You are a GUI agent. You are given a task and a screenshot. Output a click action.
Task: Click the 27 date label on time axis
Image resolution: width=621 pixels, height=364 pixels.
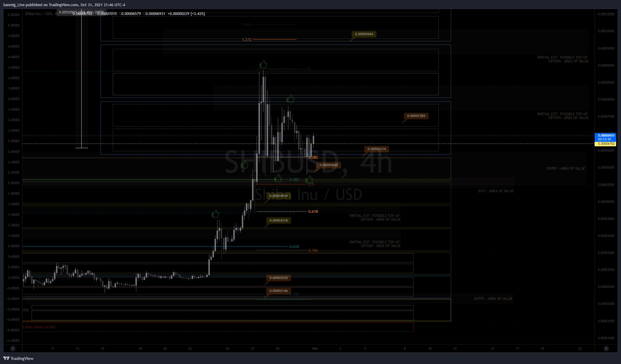(x=253, y=348)
